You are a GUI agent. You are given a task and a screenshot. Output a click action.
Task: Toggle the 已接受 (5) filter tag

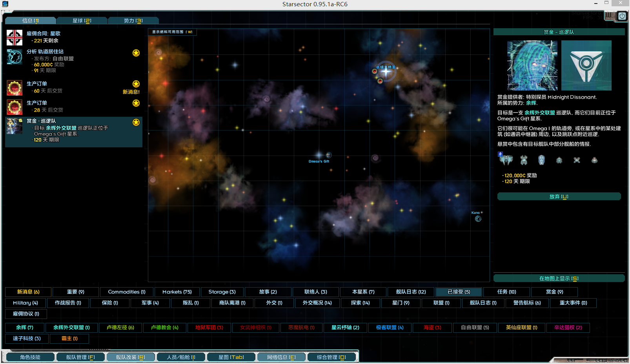tap(459, 292)
